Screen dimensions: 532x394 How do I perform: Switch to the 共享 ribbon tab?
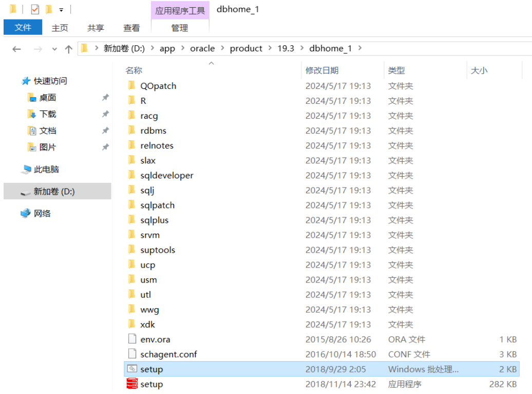tap(96, 28)
